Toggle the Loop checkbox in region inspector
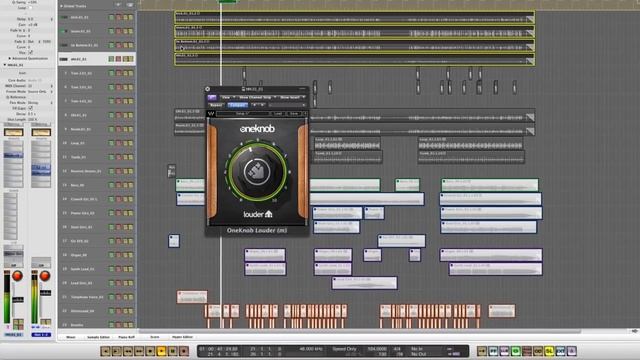 coord(30,8)
